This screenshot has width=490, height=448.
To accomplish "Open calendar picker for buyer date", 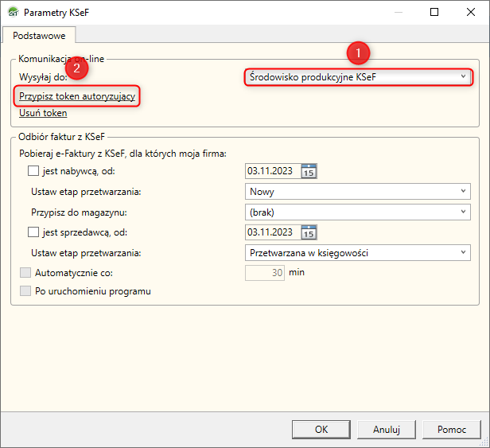I will 309,169.
